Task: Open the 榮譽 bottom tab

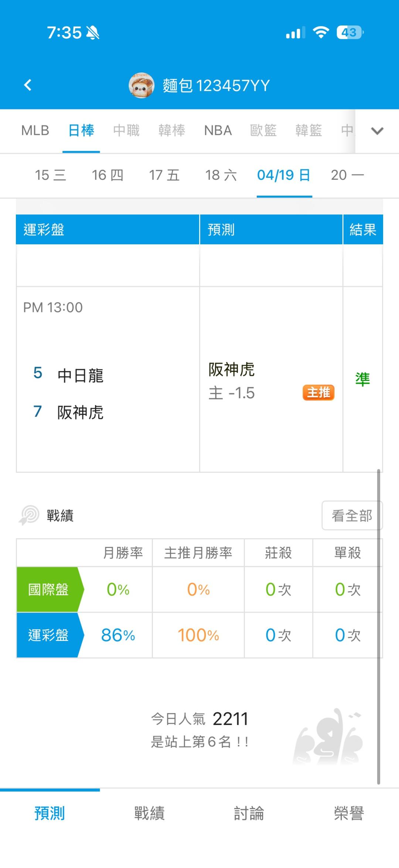Action: [x=349, y=813]
